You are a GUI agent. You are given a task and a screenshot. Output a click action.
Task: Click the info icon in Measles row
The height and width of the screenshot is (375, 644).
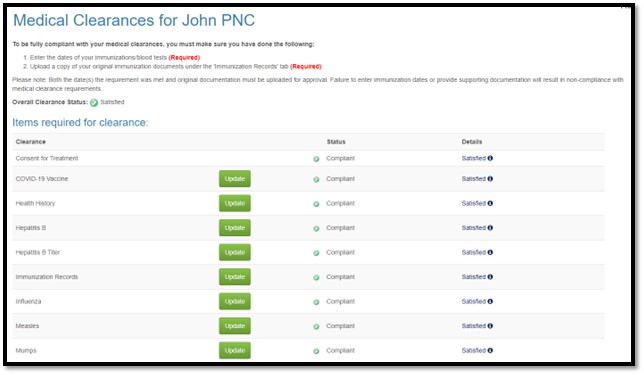490,326
